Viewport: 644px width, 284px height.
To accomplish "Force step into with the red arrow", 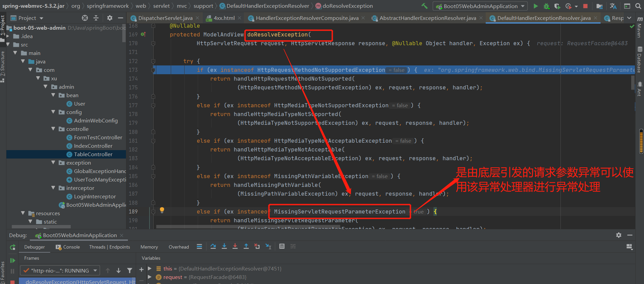I will tap(235, 247).
